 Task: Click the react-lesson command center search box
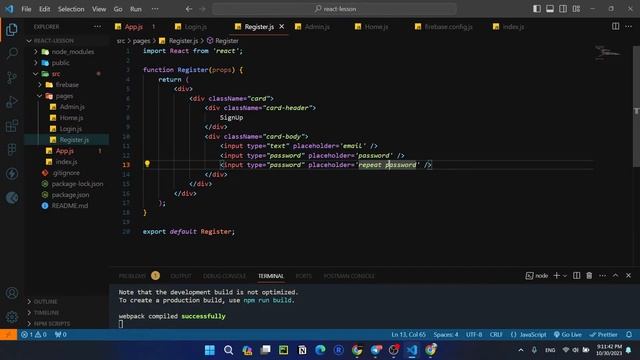tap(335, 9)
